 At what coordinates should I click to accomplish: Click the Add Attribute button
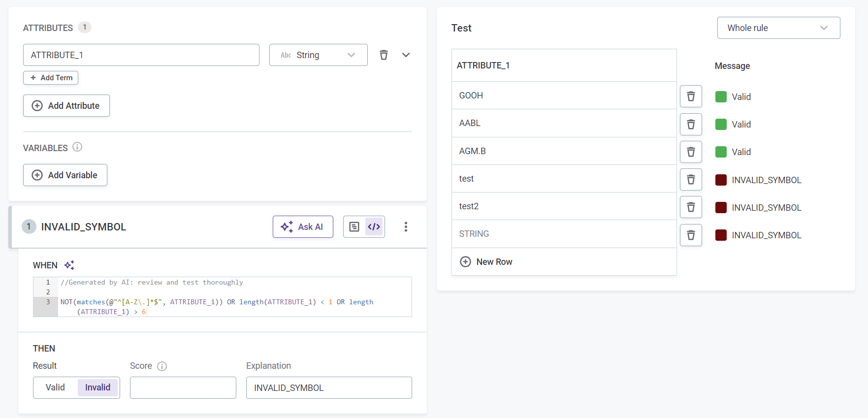(66, 106)
